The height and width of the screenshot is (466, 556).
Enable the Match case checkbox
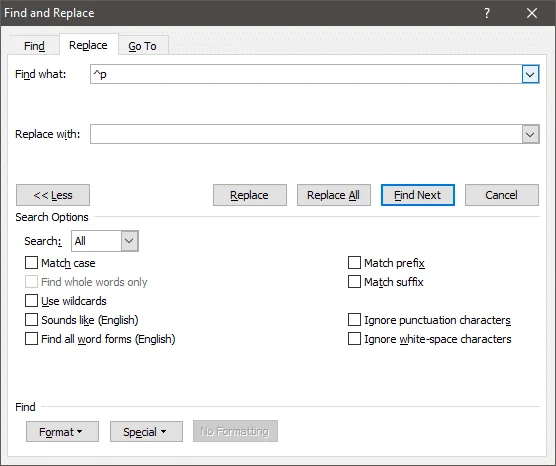click(x=31, y=263)
